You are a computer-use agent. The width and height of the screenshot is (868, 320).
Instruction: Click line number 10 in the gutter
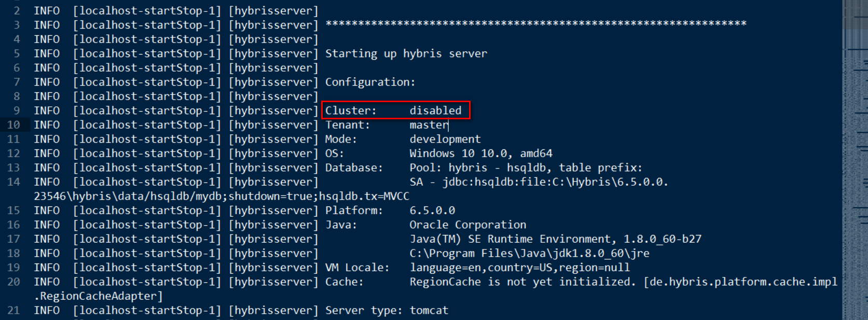(x=13, y=125)
